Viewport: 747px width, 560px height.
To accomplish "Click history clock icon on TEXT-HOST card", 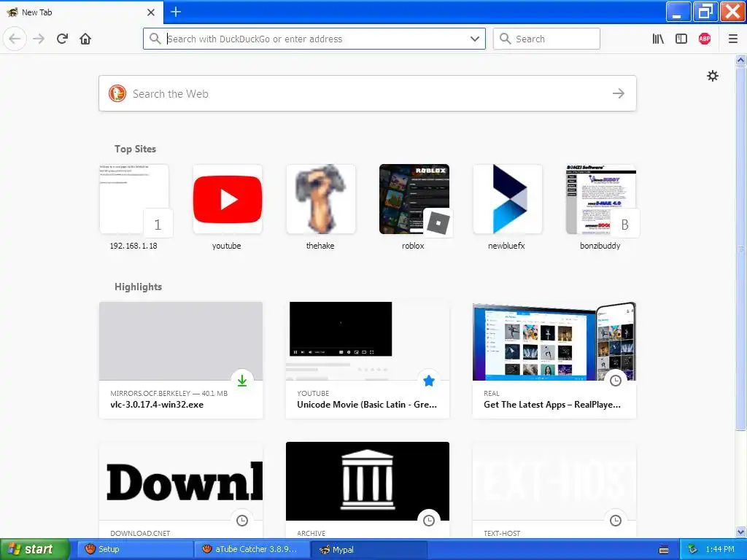I will pos(616,521).
